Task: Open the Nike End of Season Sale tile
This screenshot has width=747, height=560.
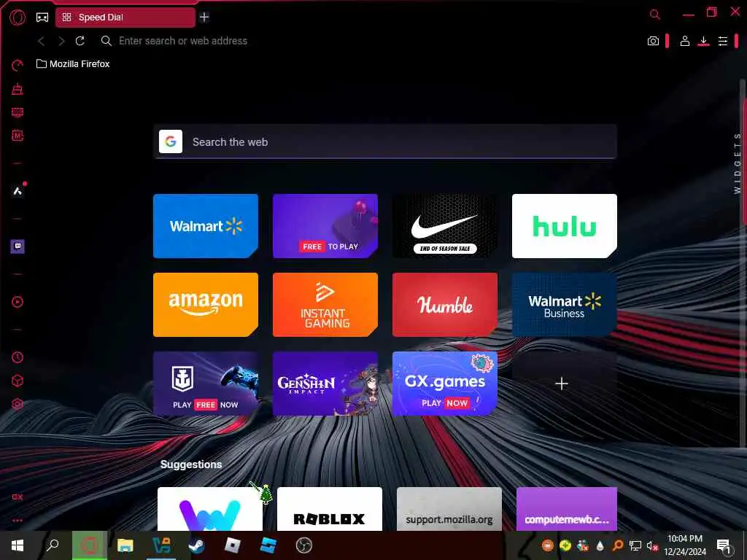Action: pos(444,226)
